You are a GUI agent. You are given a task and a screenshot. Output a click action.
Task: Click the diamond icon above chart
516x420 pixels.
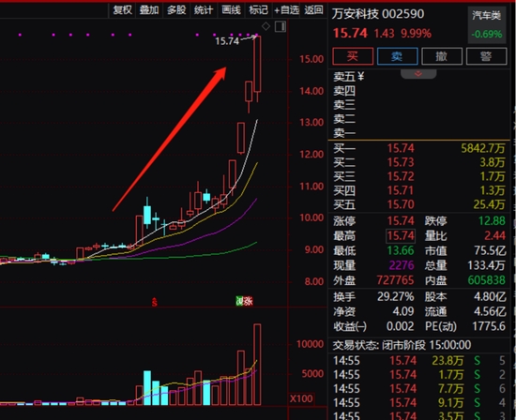click(266, 26)
